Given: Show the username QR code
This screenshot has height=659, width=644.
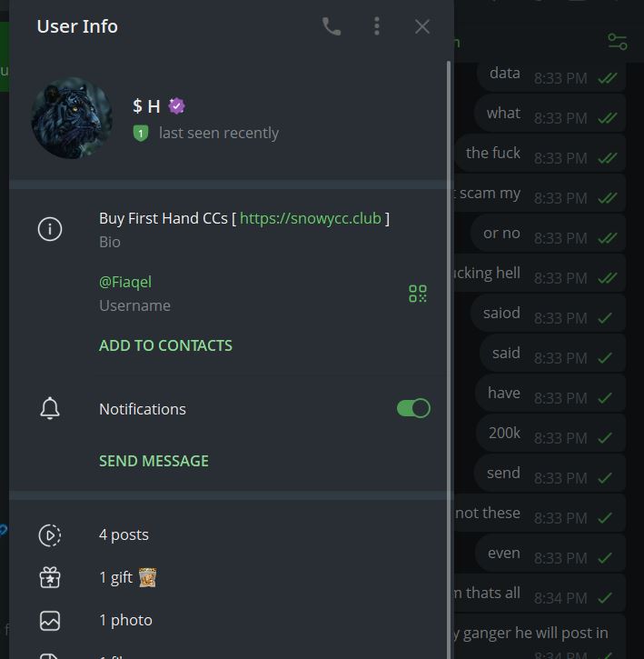Looking at the screenshot, I should click(418, 294).
